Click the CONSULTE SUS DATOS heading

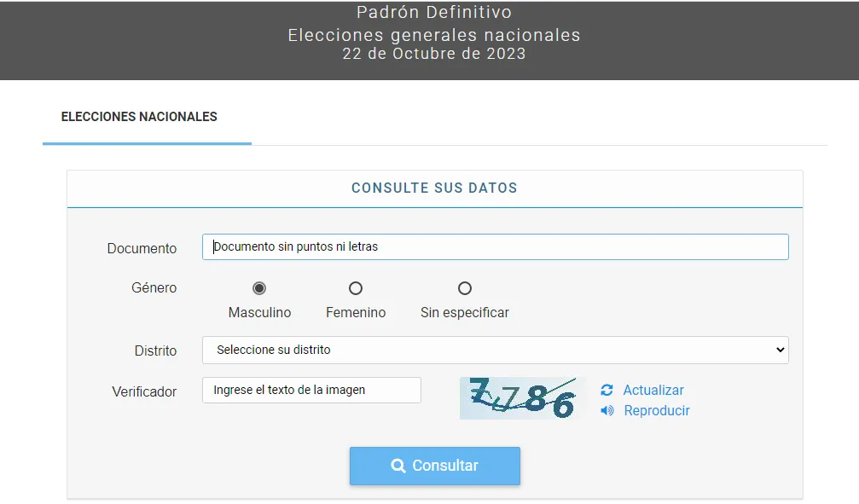click(x=434, y=188)
